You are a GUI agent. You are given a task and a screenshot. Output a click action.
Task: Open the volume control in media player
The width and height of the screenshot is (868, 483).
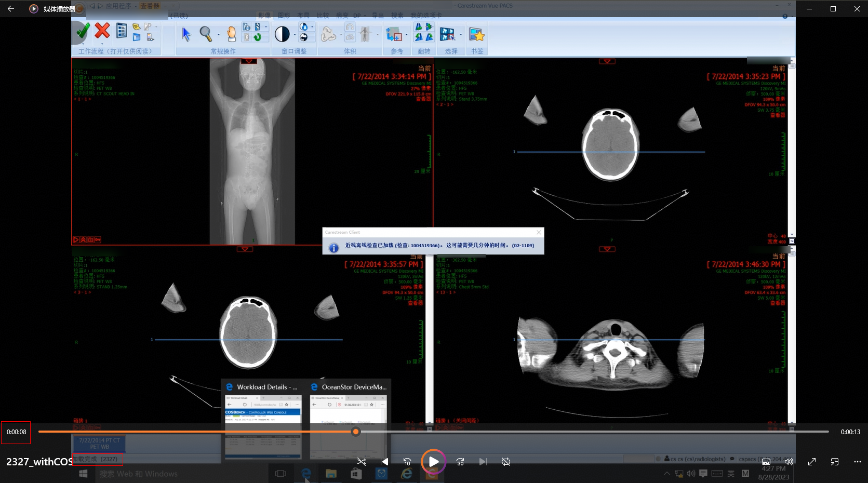(789, 462)
